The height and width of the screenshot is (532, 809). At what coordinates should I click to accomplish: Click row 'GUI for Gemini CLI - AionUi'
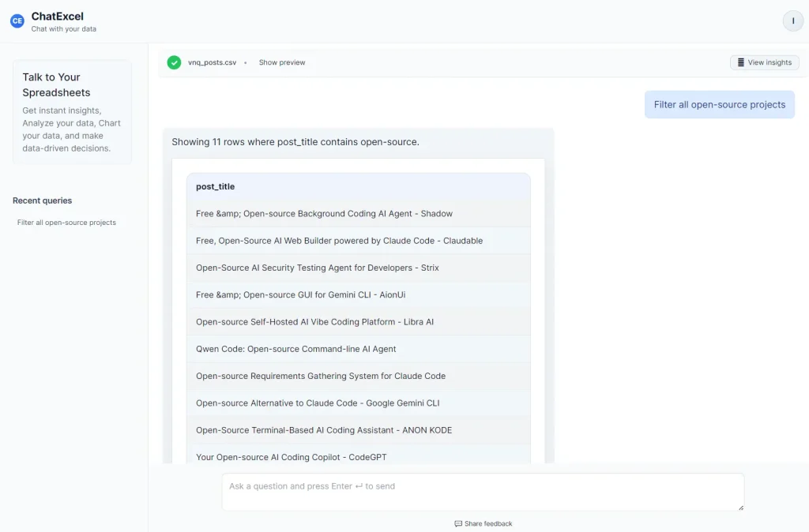coord(359,295)
